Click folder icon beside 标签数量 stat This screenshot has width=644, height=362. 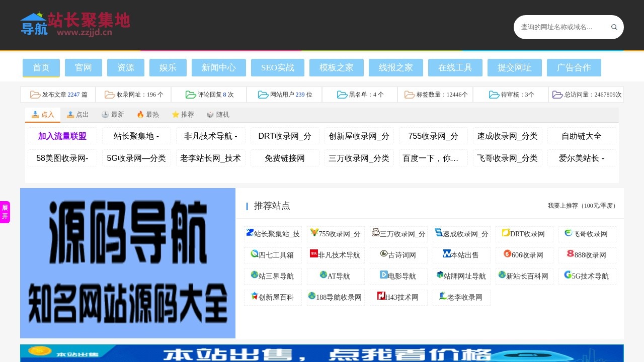tap(410, 95)
